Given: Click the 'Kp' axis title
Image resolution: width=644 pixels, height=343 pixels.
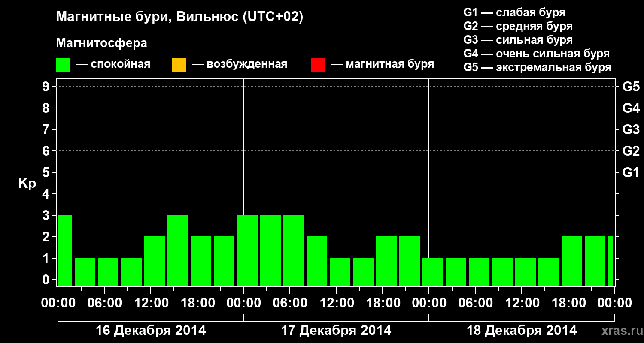Looking at the screenshot, I should point(27,184).
